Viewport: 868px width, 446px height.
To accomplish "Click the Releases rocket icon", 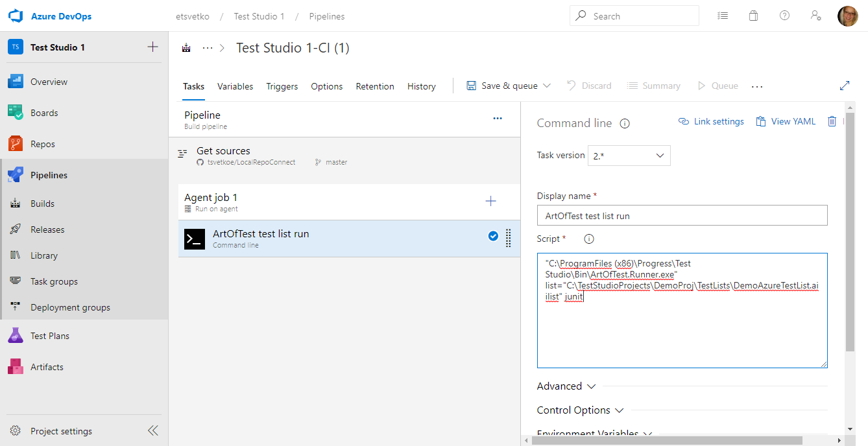I will [16, 229].
